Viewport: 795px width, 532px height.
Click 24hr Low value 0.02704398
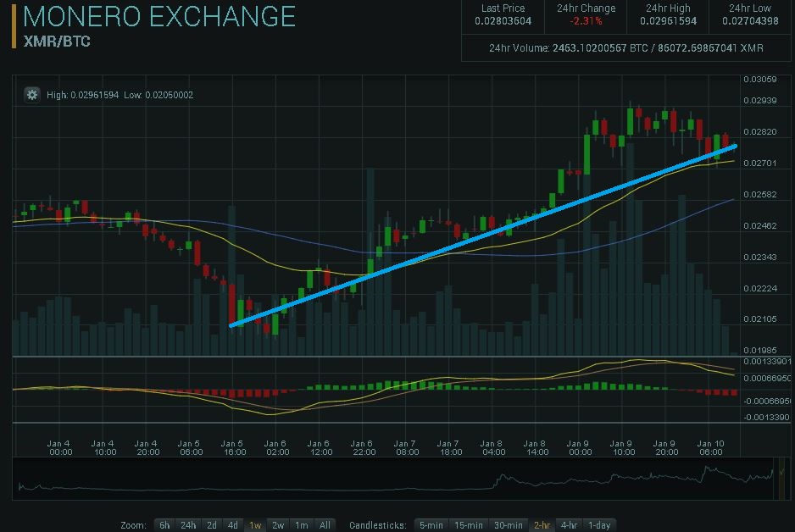750,21
